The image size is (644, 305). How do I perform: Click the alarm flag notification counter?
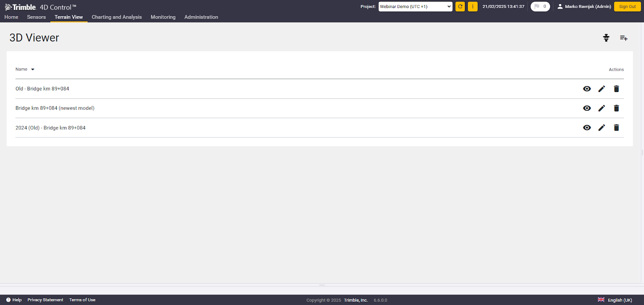pos(540,6)
